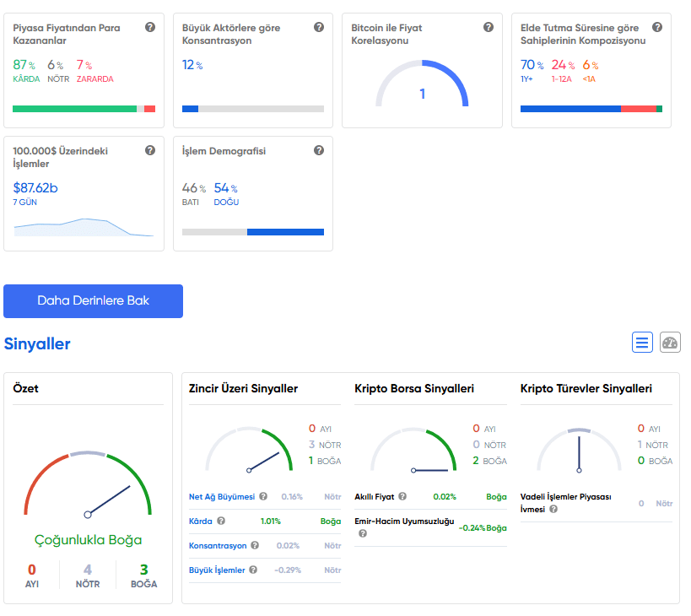The height and width of the screenshot is (616, 691).
Task: Click help icon on Bitcoin ile Fiyat Korelasyonu
Action: (489, 27)
